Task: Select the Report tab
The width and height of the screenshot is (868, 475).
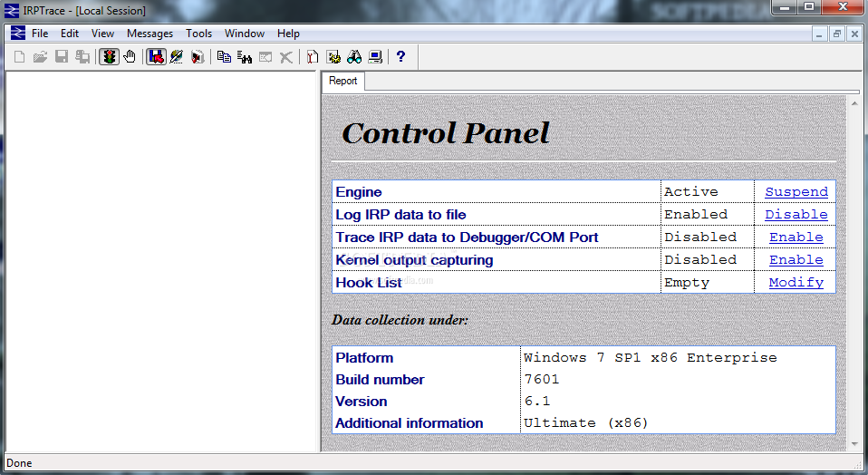Action: click(x=342, y=81)
